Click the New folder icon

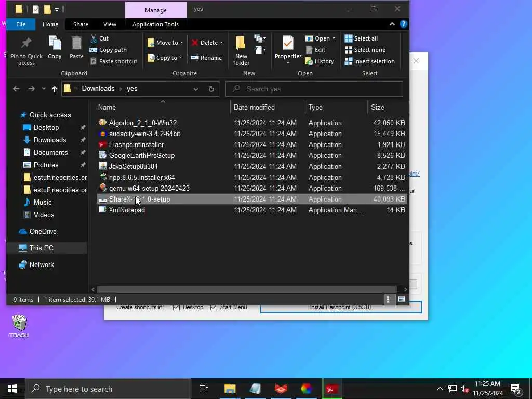click(241, 44)
